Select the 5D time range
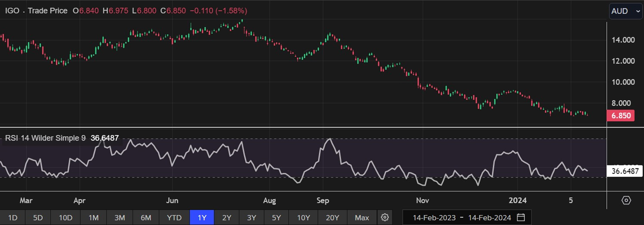 coord(38,218)
